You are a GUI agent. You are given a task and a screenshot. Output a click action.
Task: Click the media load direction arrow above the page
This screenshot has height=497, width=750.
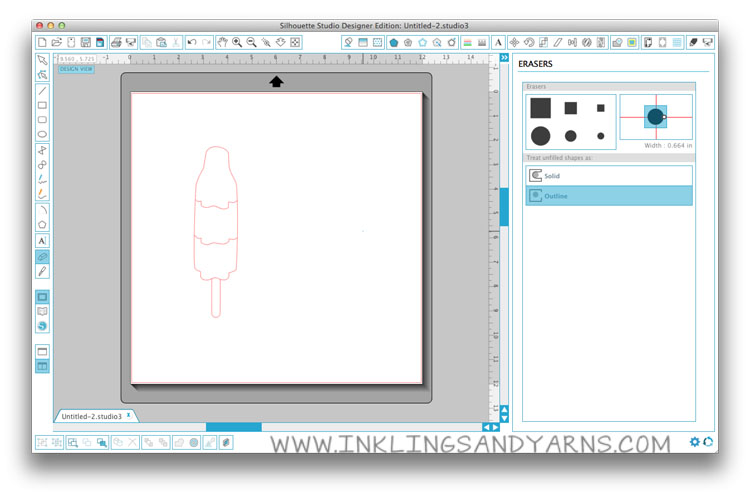click(x=276, y=82)
